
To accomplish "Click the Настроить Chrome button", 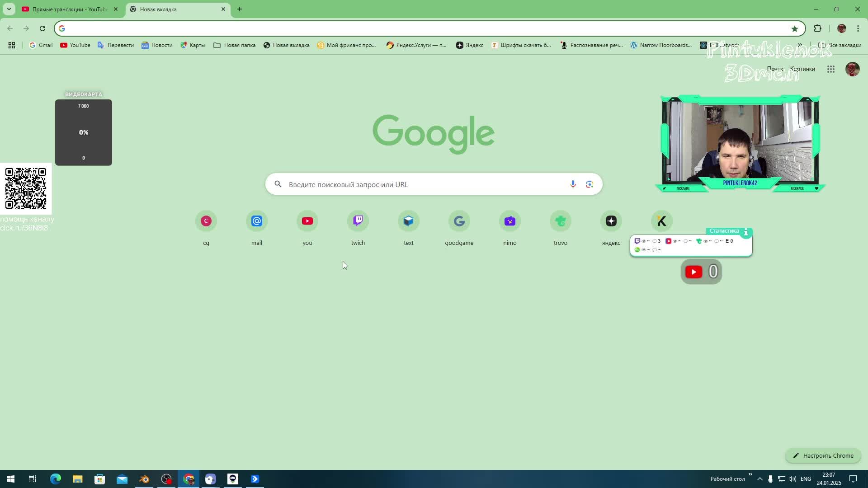I will (823, 455).
